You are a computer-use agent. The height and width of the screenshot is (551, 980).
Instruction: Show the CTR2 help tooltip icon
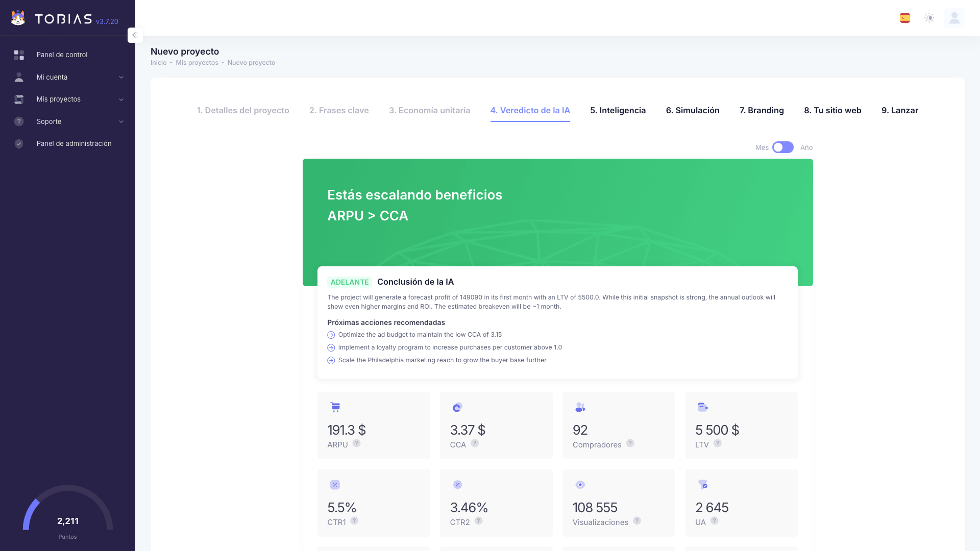pyautogui.click(x=478, y=521)
